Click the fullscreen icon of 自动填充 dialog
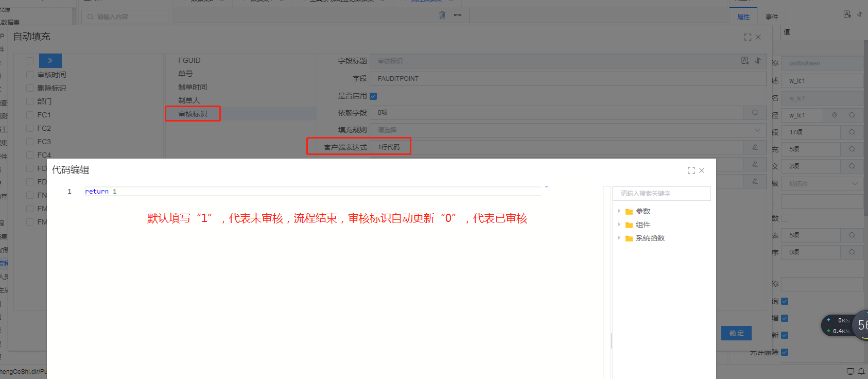This screenshot has height=379, width=868. pyautogui.click(x=747, y=37)
